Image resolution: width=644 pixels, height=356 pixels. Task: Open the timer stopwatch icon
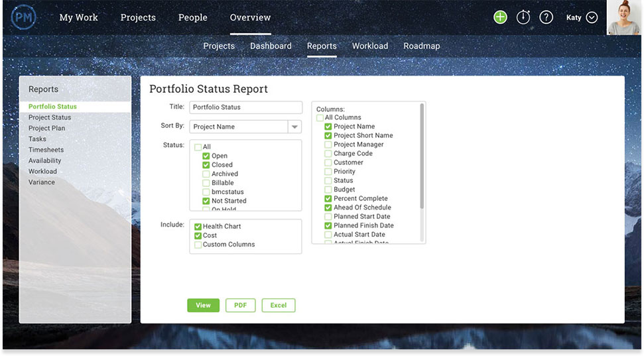[x=523, y=17]
